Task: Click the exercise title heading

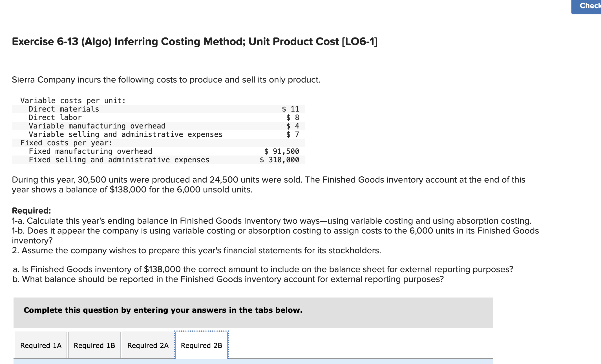Action: [x=195, y=41]
